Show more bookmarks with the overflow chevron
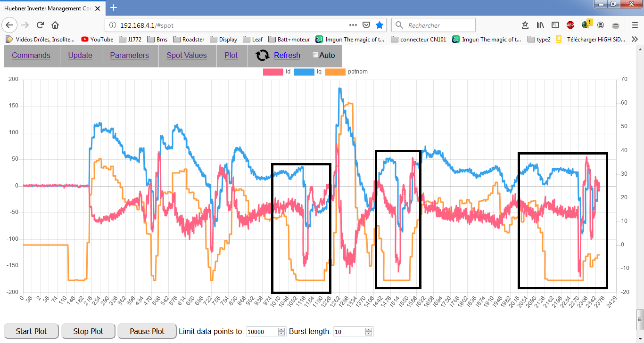 pyautogui.click(x=634, y=40)
